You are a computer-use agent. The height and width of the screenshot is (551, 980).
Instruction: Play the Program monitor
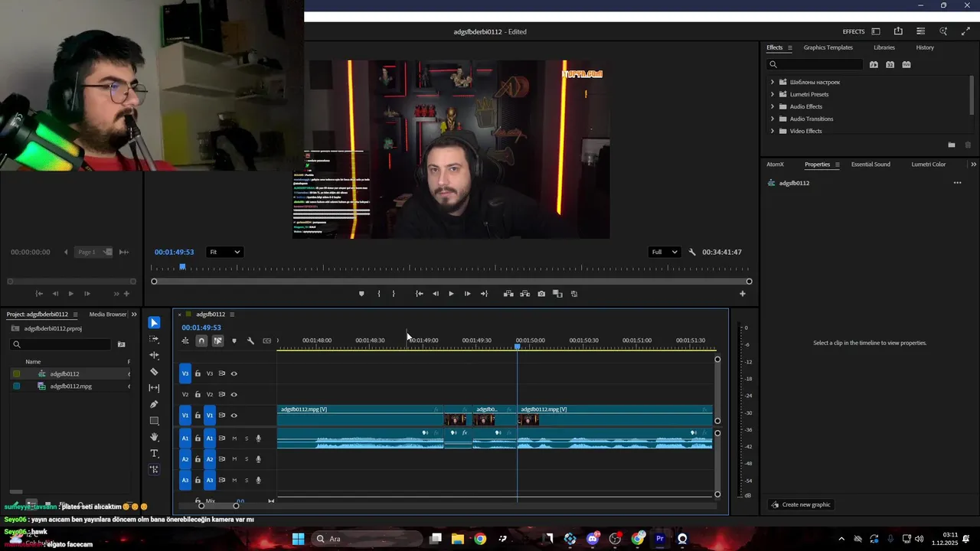click(451, 294)
